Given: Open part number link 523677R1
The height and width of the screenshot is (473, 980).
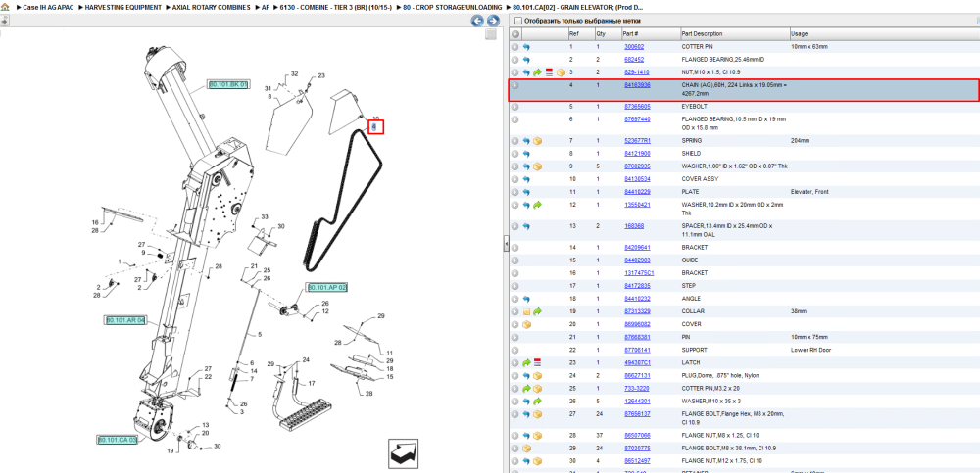Looking at the screenshot, I should pos(637,141).
